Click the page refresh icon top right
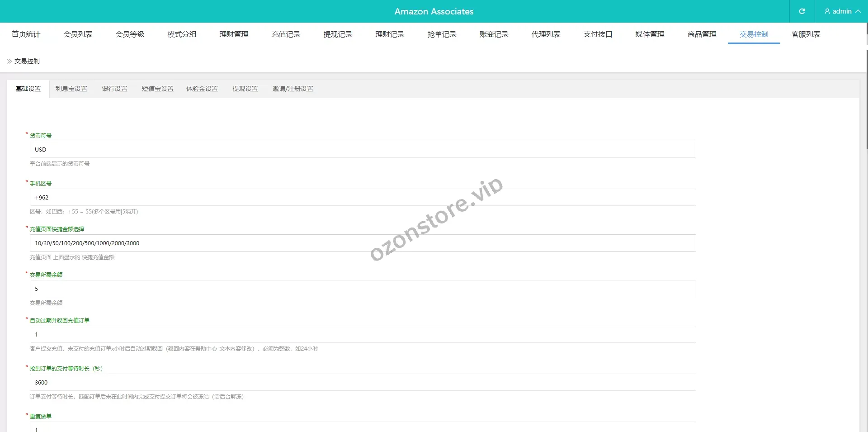Screen dimensions: 868x432 point(802,11)
